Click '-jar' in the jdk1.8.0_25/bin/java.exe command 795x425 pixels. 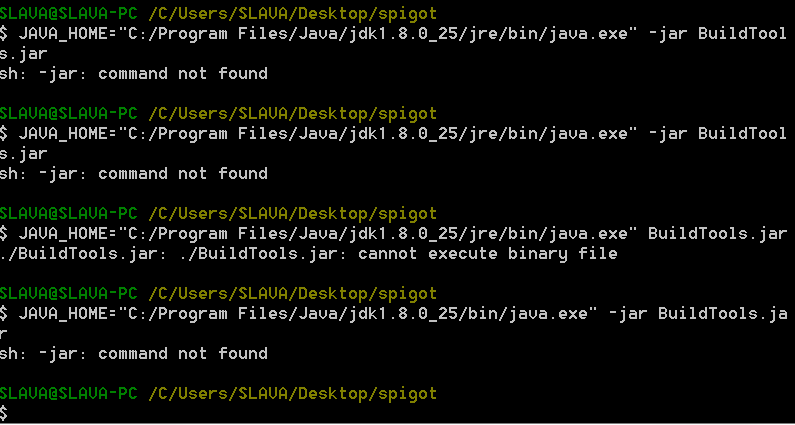(x=627, y=313)
